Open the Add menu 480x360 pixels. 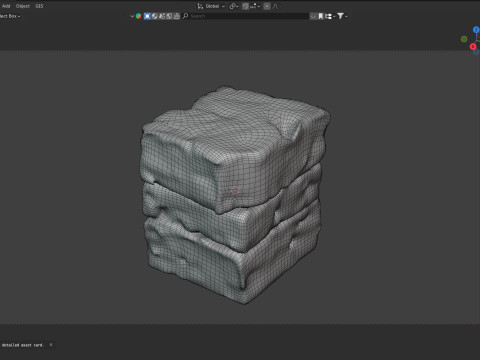6,6
